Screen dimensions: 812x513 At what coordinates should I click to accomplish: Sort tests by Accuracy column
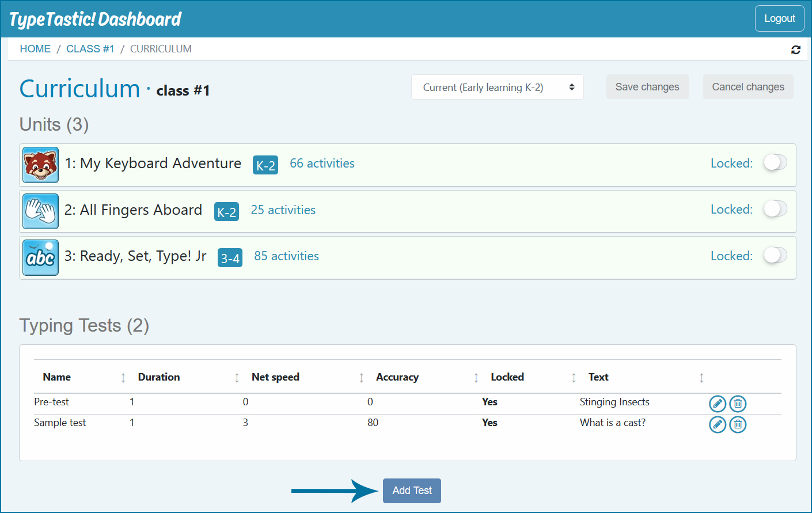[397, 377]
